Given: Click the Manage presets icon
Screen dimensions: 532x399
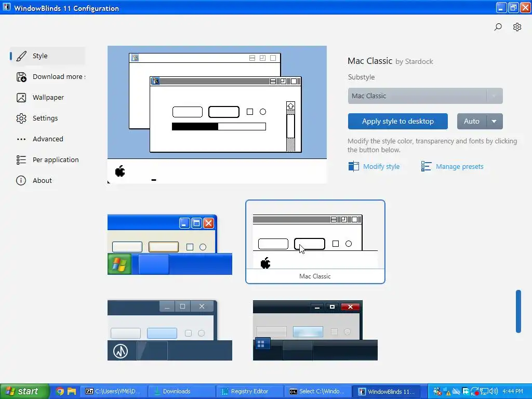Looking at the screenshot, I should (x=426, y=166).
